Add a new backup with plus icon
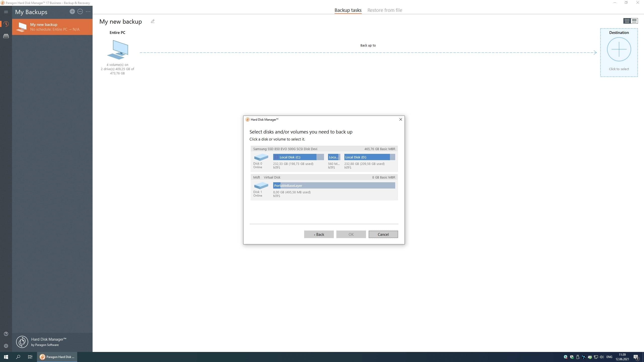Screen dimensions: 644x362 [72, 12]
